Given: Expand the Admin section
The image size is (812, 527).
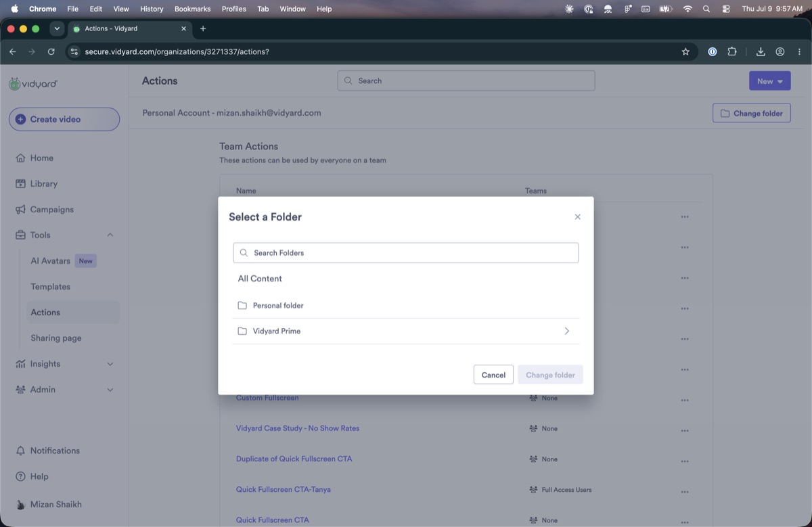Looking at the screenshot, I should click(110, 390).
